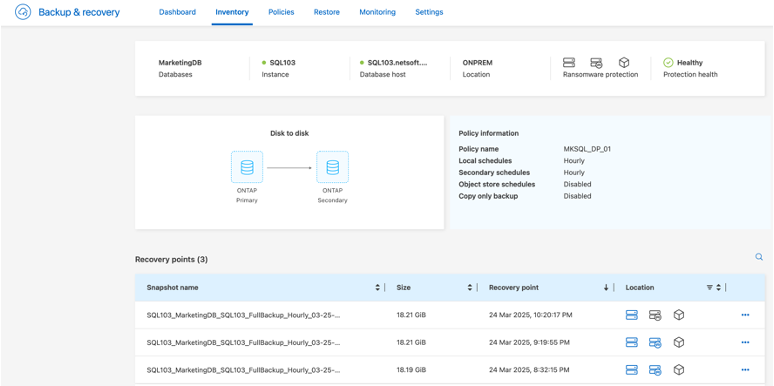
Task: Click the Backup & recovery cloud logo icon
Action: pyautogui.click(x=23, y=12)
